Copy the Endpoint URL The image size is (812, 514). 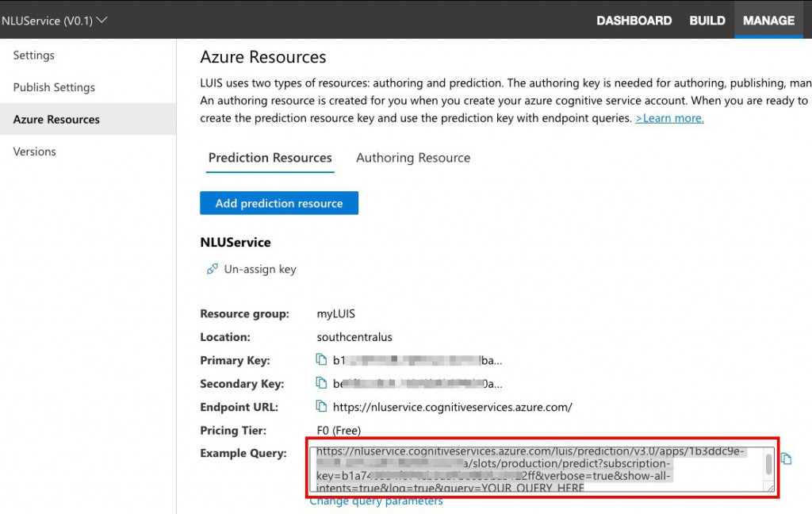[321, 406]
